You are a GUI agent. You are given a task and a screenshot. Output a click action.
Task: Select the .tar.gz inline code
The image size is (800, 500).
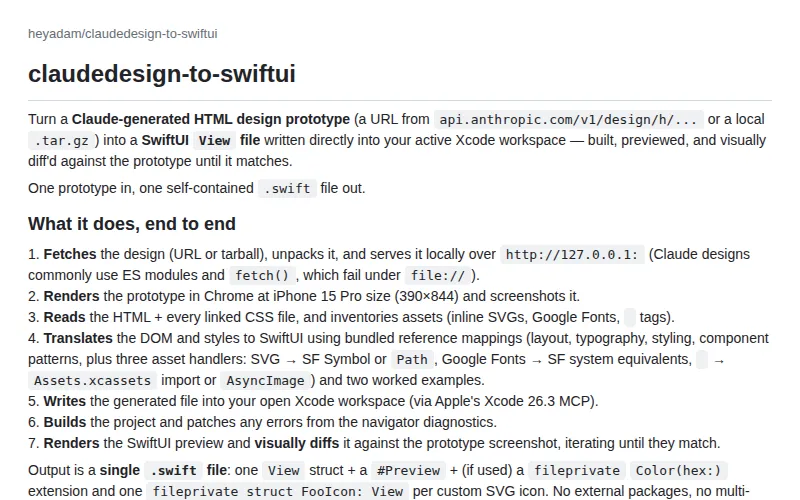[62, 140]
